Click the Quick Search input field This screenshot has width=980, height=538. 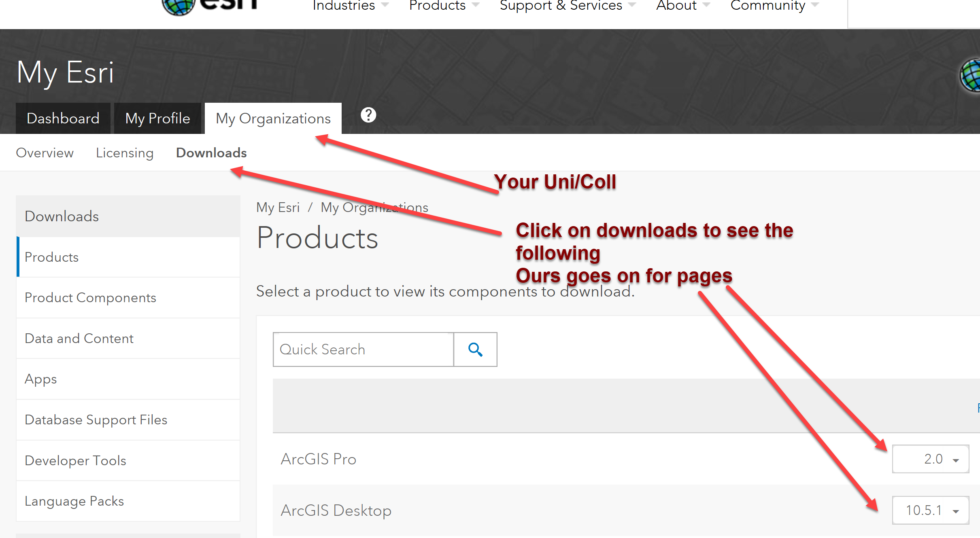point(363,349)
